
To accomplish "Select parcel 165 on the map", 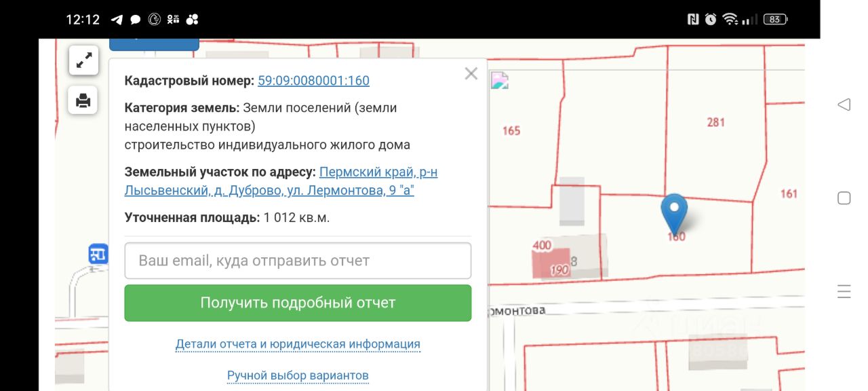I will click(x=511, y=130).
